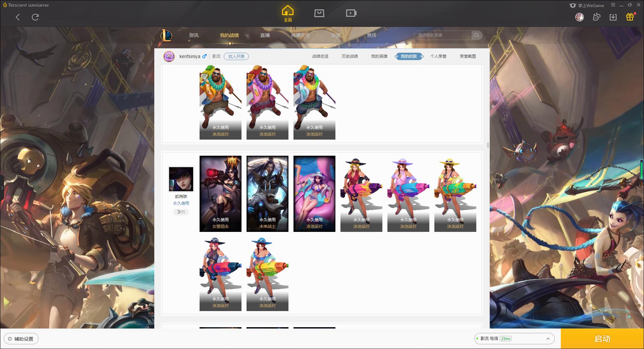This screenshot has height=349, width=644.
Task: Click the 找人开黑 button
Action: [x=236, y=56]
